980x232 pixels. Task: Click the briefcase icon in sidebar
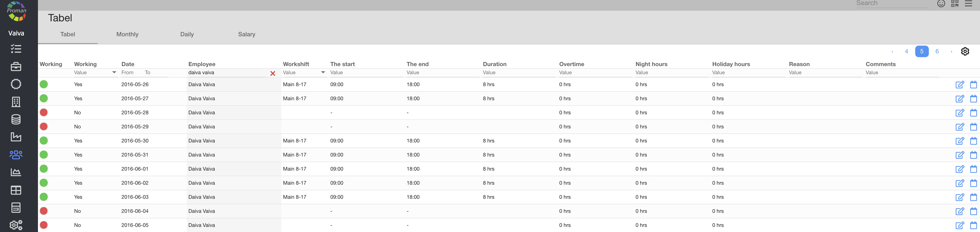pyautogui.click(x=16, y=67)
